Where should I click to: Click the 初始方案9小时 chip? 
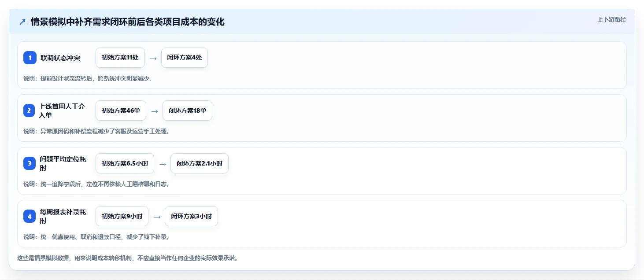[x=122, y=216]
